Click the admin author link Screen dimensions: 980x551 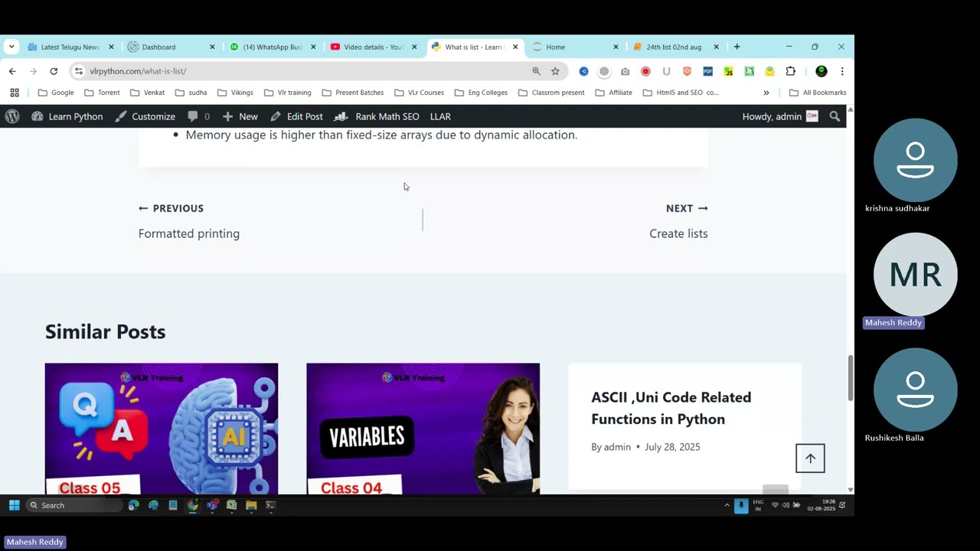tap(617, 447)
